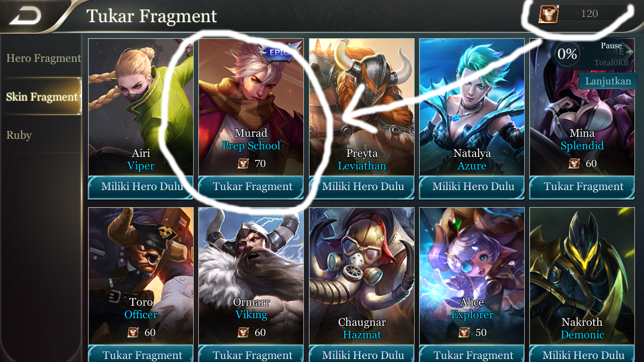The height and width of the screenshot is (362, 644).
Task: Tap Miliki Hero Dulu under Natalya Azure
Action: tap(472, 187)
